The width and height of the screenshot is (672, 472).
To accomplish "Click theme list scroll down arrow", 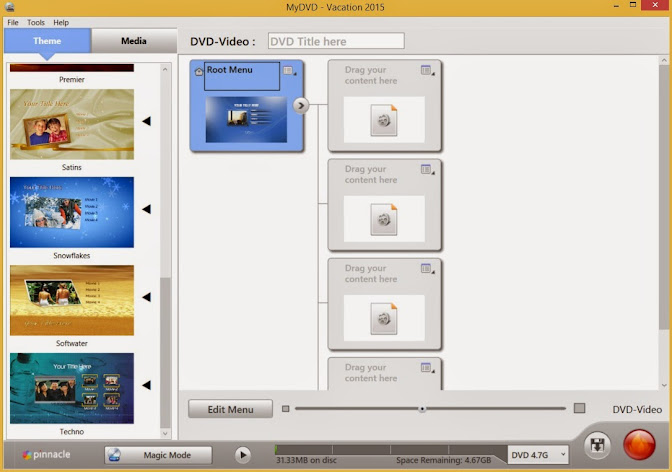I will [165, 433].
